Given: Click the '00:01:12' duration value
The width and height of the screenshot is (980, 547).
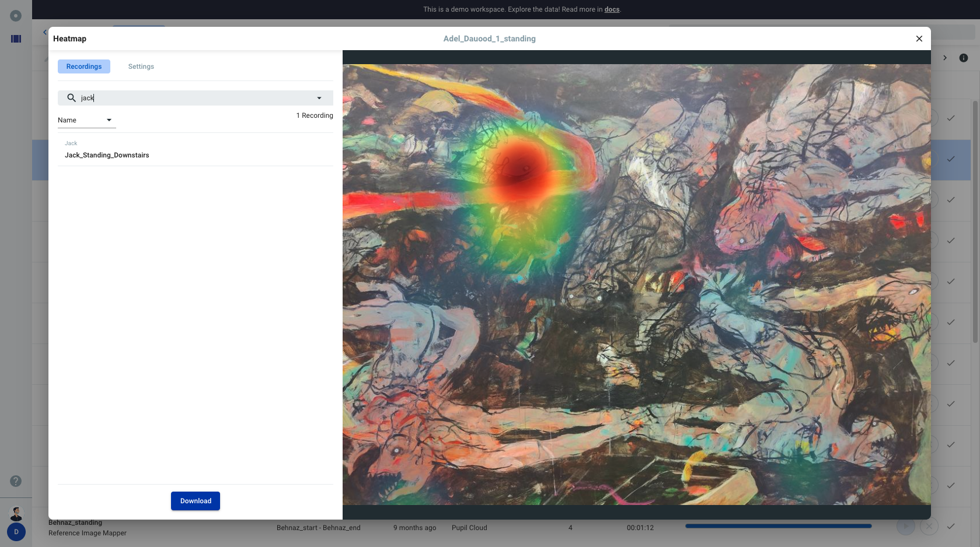Looking at the screenshot, I should click(640, 528).
